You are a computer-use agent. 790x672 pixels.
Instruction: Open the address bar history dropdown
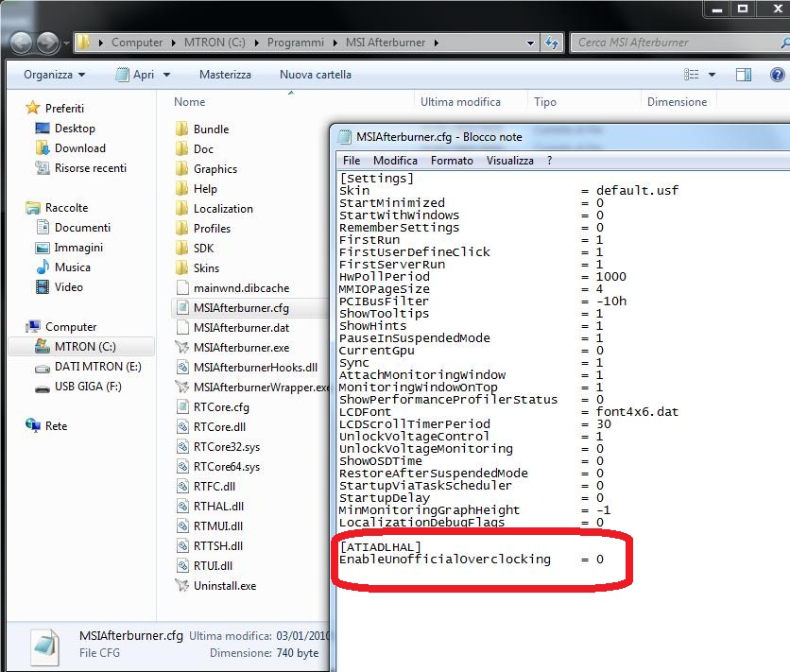point(530,43)
